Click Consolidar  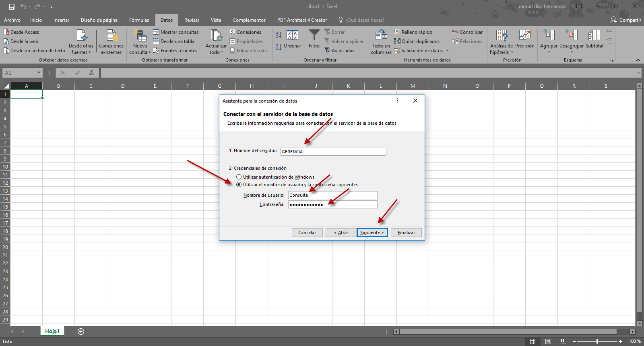467,32
